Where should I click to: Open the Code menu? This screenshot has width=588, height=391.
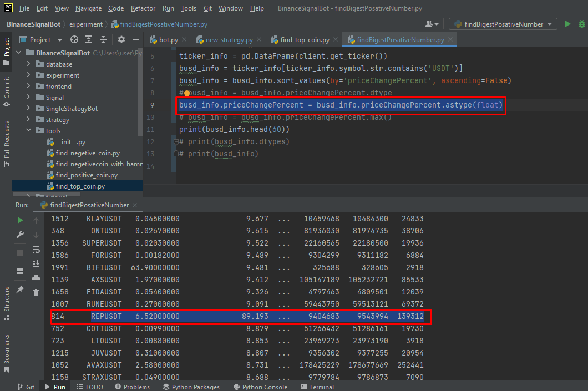[x=116, y=8]
